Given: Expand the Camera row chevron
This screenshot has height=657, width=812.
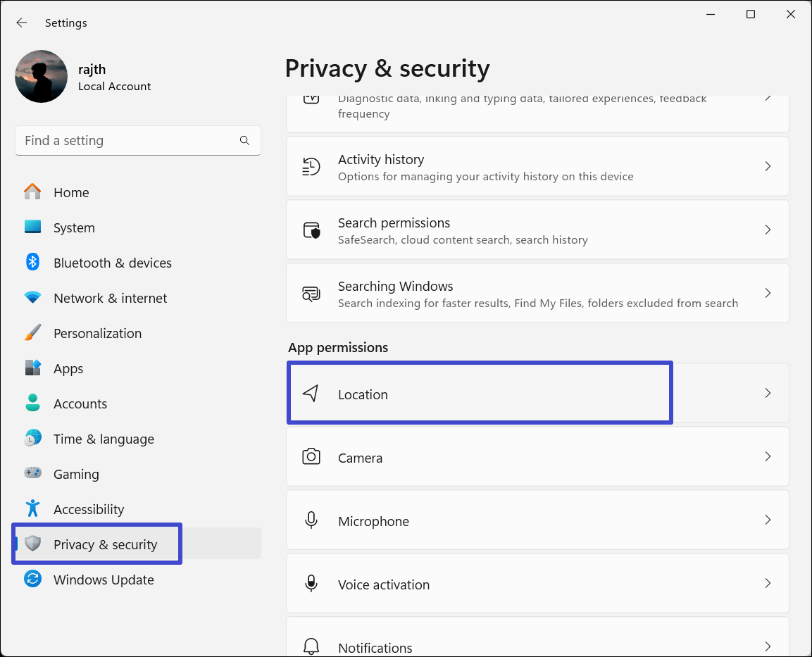Looking at the screenshot, I should coord(768,457).
